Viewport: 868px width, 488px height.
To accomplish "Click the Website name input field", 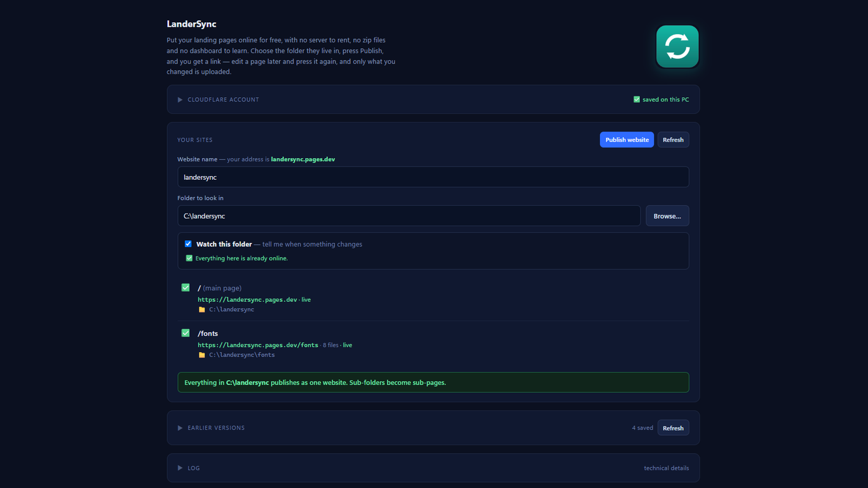I will pyautogui.click(x=433, y=177).
